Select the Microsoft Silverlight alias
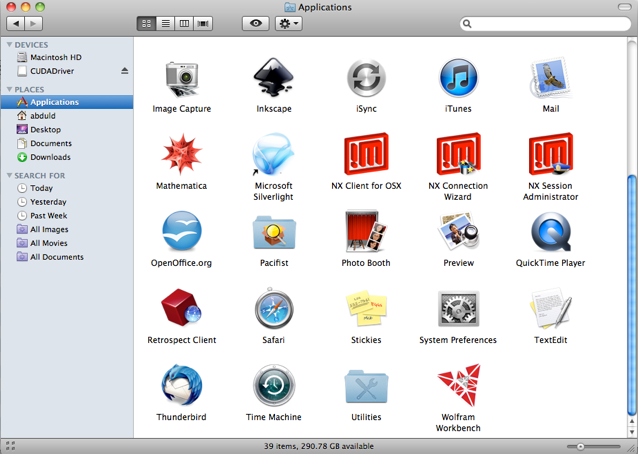639x455 pixels. click(x=273, y=154)
